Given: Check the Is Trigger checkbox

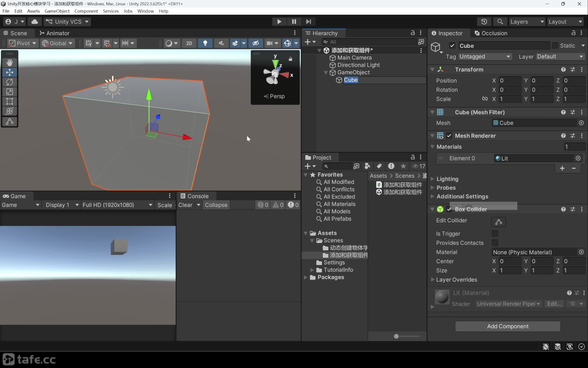Looking at the screenshot, I should click(495, 234).
